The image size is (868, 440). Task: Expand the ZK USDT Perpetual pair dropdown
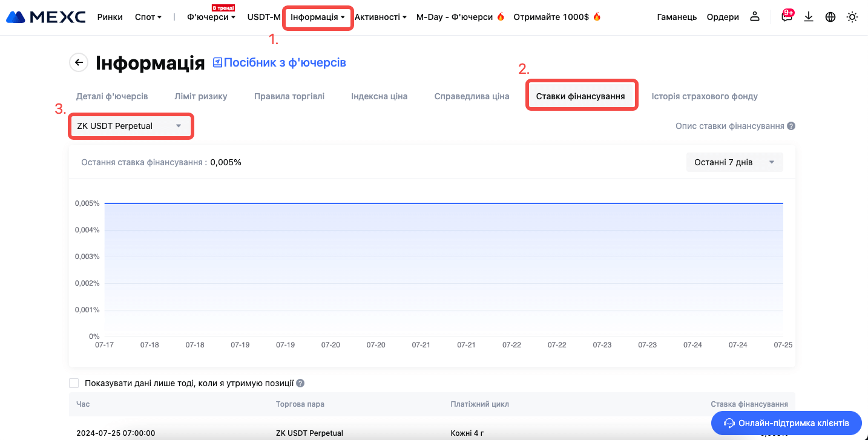point(131,126)
